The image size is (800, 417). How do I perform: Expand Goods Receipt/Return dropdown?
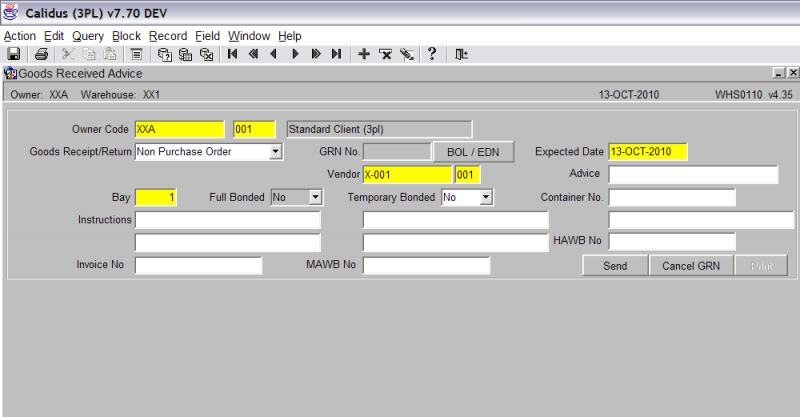(276, 152)
